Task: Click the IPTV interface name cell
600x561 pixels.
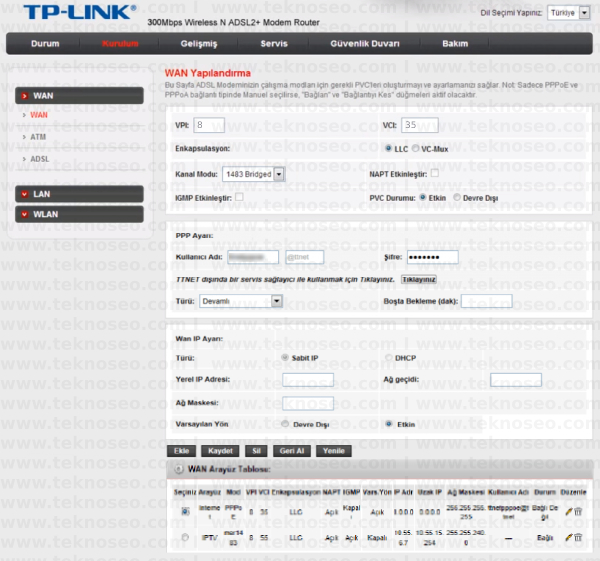Action: (x=210, y=538)
